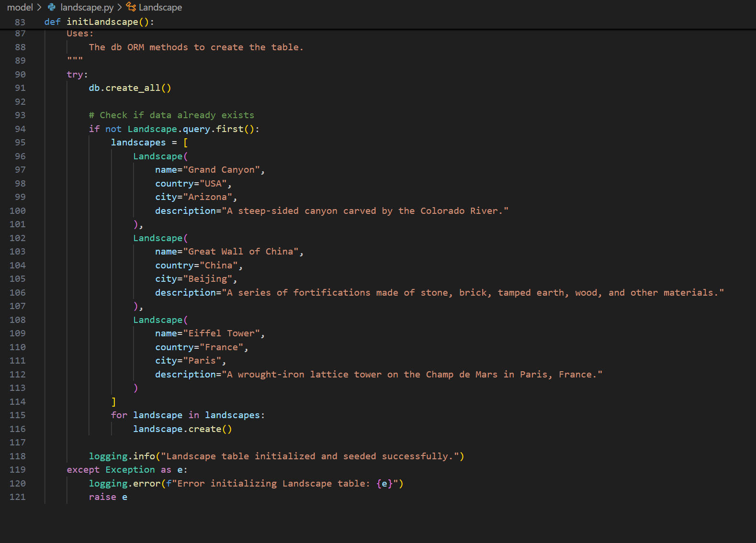Click the raise e statement
The height and width of the screenshot is (543, 756).
(108, 497)
